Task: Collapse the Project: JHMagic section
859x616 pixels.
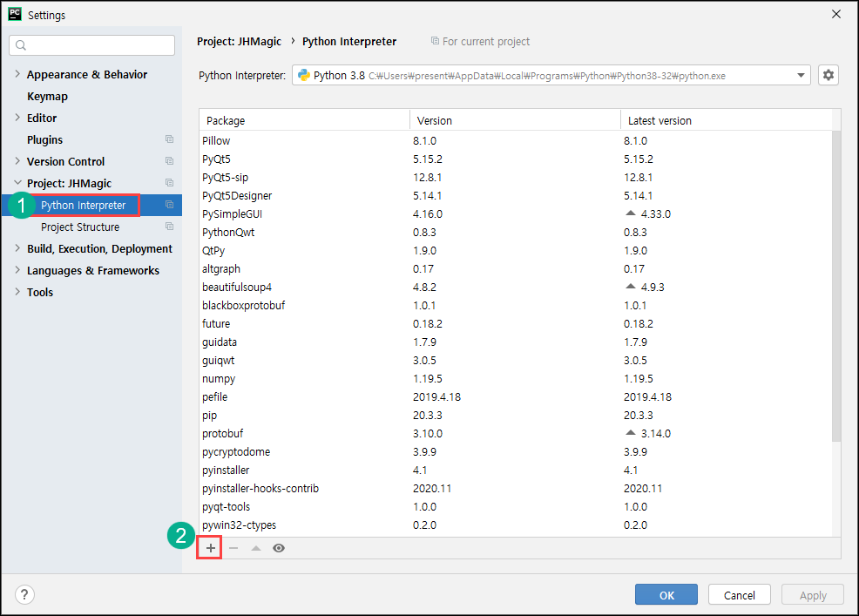Action: (17, 182)
